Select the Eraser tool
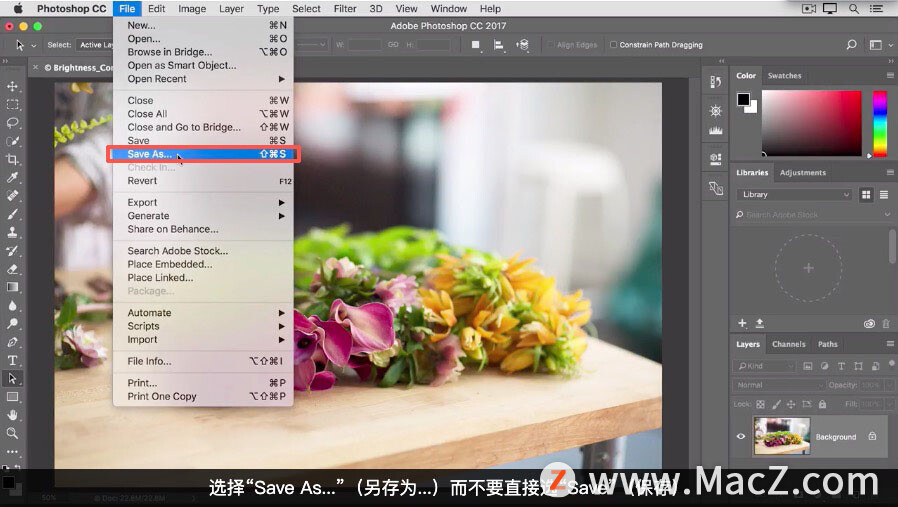The image size is (898, 507). click(x=12, y=269)
